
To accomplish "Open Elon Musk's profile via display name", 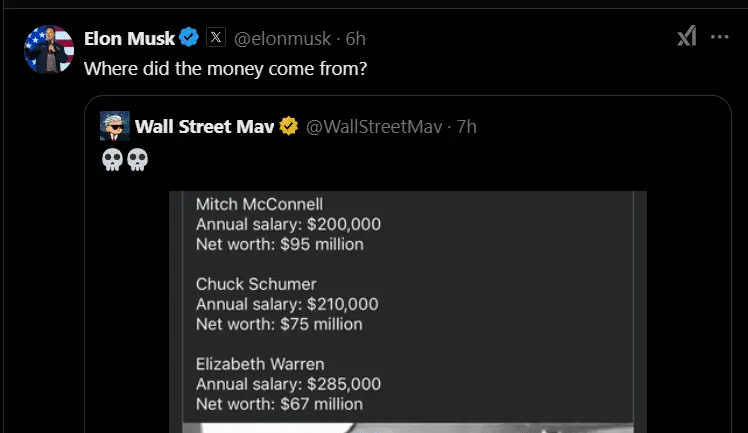I will coord(129,39).
